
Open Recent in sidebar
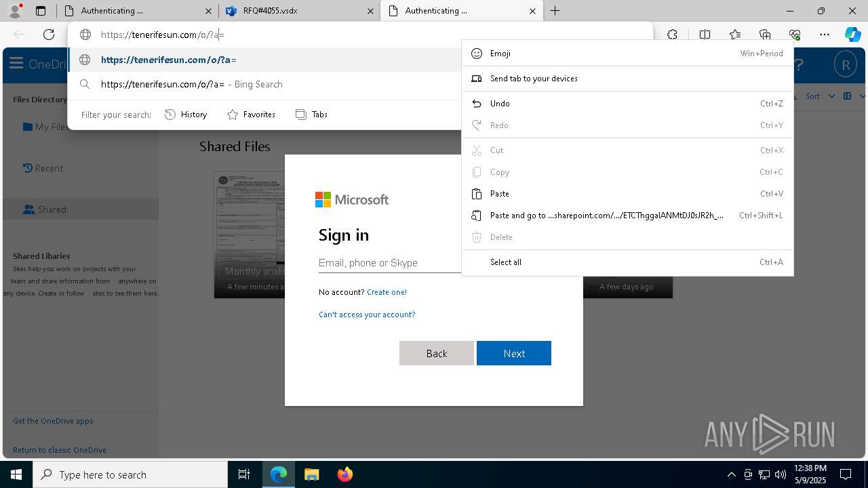43,168
